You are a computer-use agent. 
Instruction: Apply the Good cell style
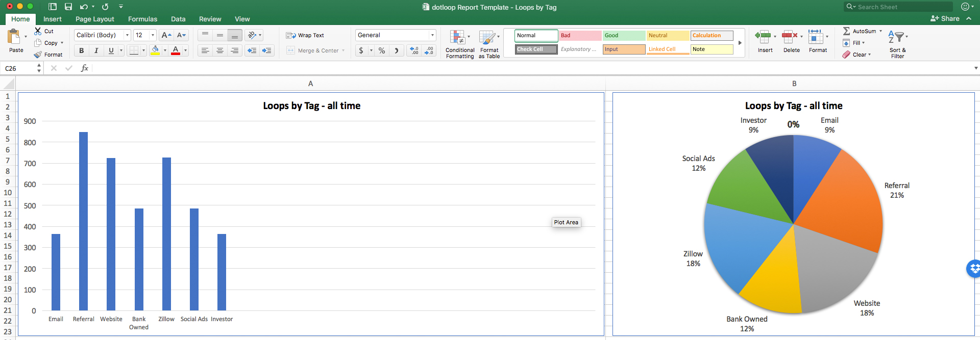click(624, 35)
